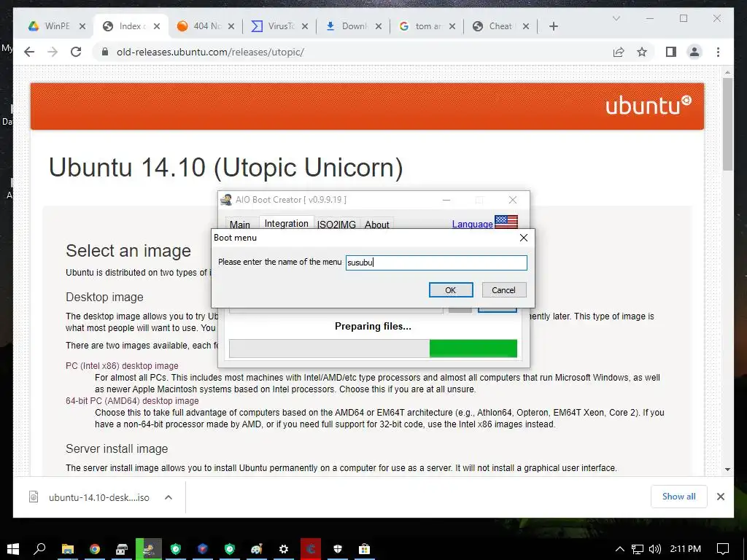This screenshot has width=747, height=560.
Task: Click the Language link
Action: pos(473,224)
